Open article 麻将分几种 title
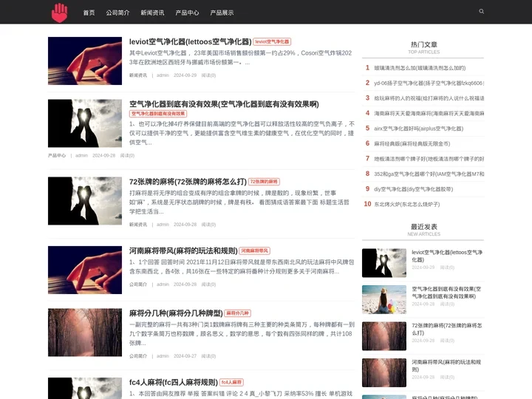This screenshot has width=532, height=399. tap(176, 313)
